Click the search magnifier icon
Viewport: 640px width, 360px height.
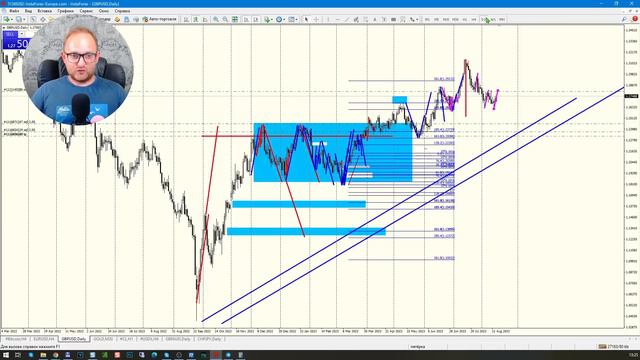[624, 19]
